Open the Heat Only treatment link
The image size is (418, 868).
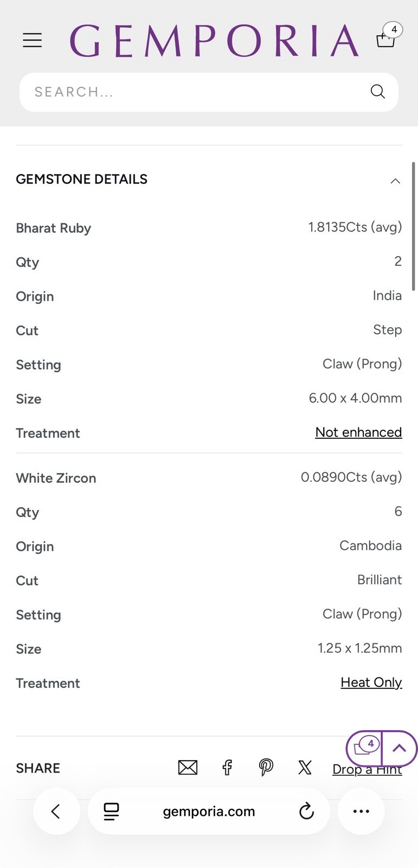click(x=371, y=682)
